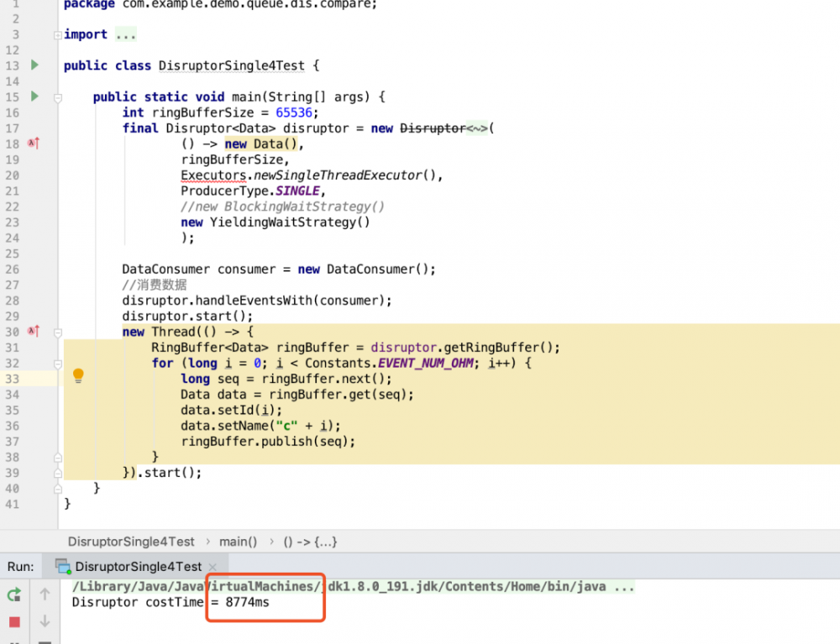
Task: Click the struck-through Disruptor constructor name
Action: coord(433,128)
